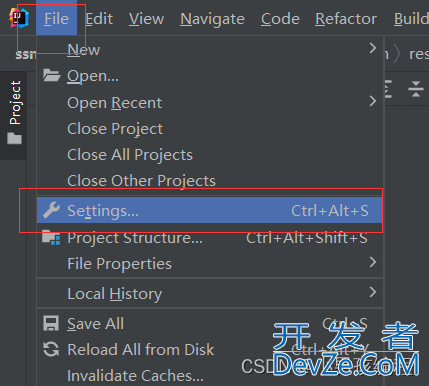Viewport: 429px width, 386px height.
Task: Click the open folder icon beside Open...
Action: [x=52, y=75]
